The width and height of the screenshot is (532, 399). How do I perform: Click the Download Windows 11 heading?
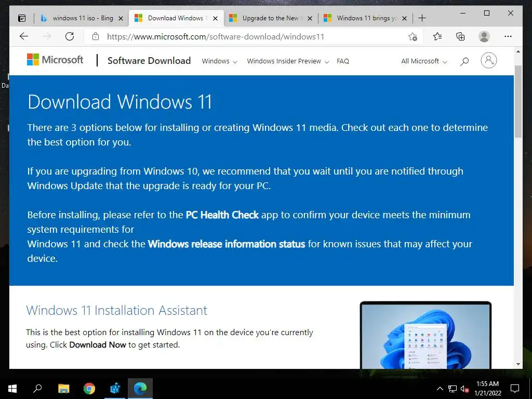120,101
